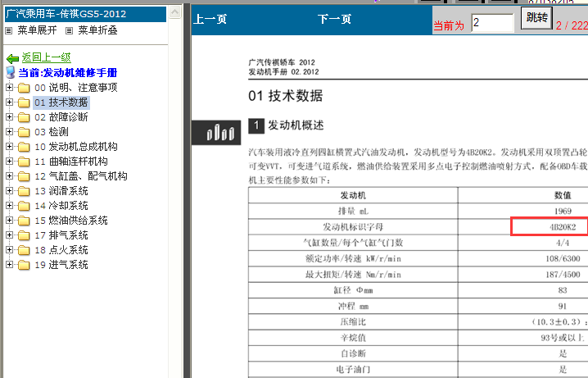Viewport: 588px width, 378px height.
Task: Expand the 03 检测 tree node
Action: pyautogui.click(x=9, y=132)
